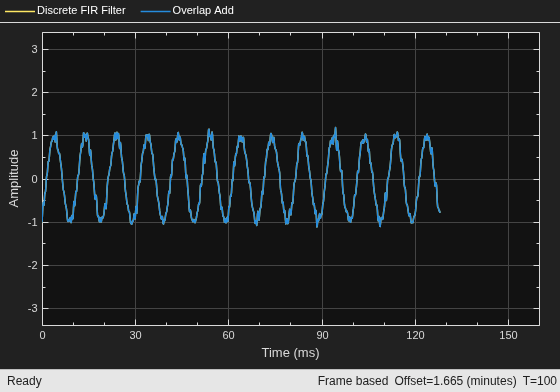The height and width of the screenshot is (392, 560).
Task: Click the waveform end near 128 ms
Action: (440, 212)
